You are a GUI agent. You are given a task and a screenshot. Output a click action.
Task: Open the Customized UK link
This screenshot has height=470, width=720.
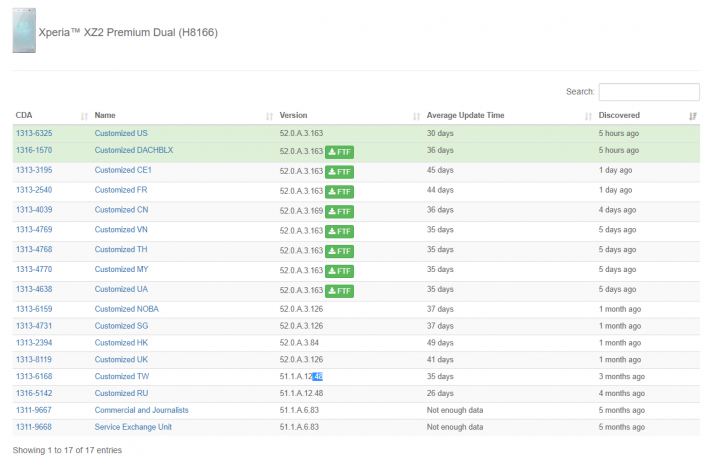point(121,359)
